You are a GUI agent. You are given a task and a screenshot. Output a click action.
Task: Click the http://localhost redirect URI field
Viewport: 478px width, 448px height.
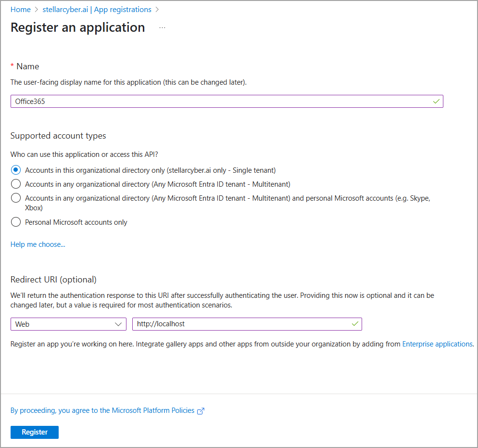[240, 324]
